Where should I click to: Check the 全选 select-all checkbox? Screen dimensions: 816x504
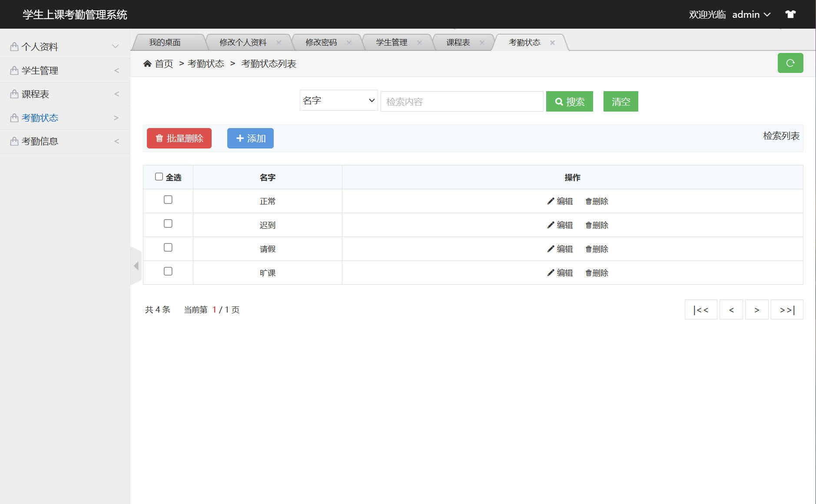159,175
